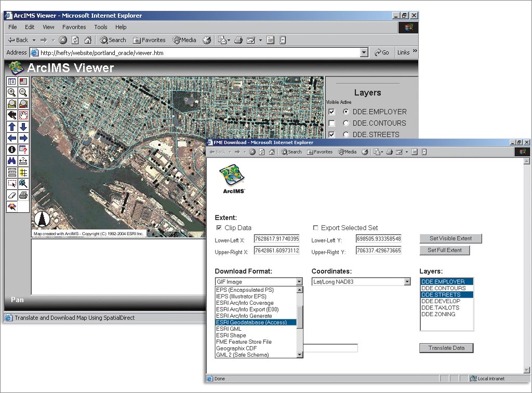Click the Set Full Extent button
Image resolution: width=532 pixels, height=393 pixels.
(445, 250)
